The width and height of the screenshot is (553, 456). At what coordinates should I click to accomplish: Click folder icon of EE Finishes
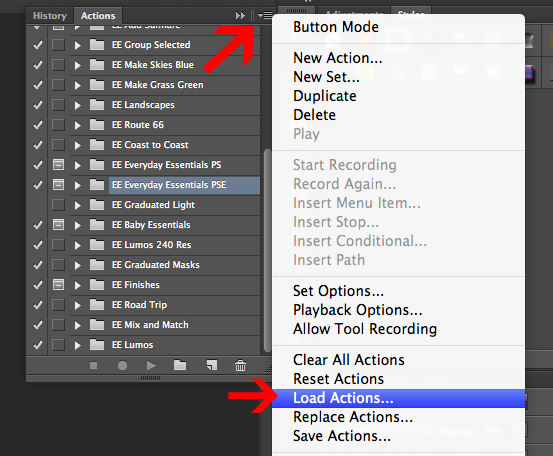pos(97,285)
